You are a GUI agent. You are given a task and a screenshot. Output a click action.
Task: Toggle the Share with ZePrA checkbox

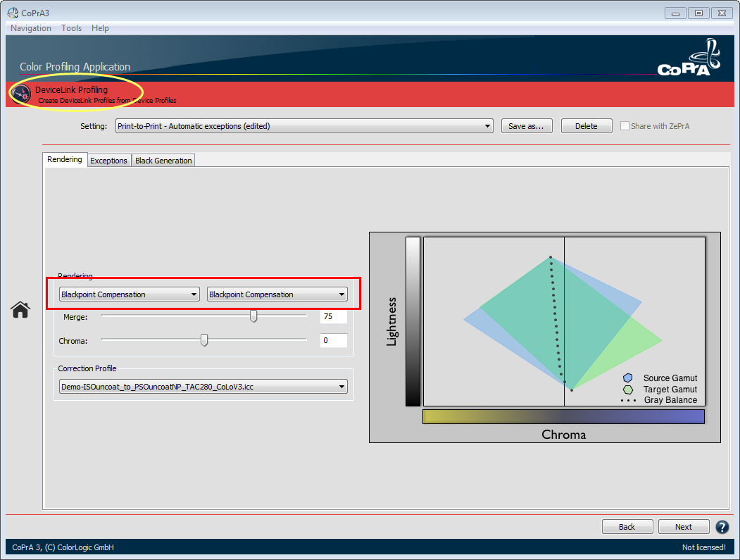click(x=625, y=126)
